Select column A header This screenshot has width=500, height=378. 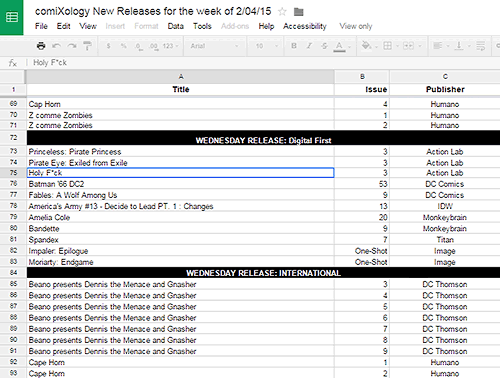point(180,77)
